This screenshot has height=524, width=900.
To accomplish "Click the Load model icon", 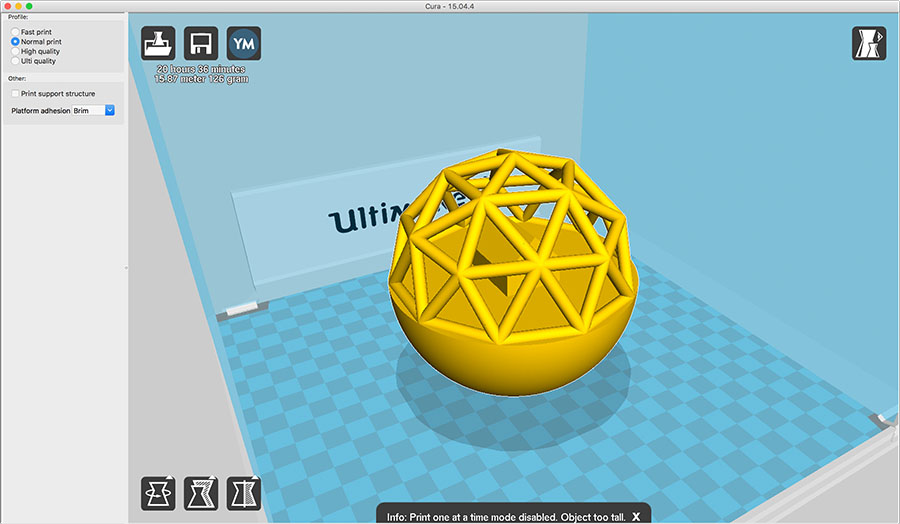I will click(158, 43).
